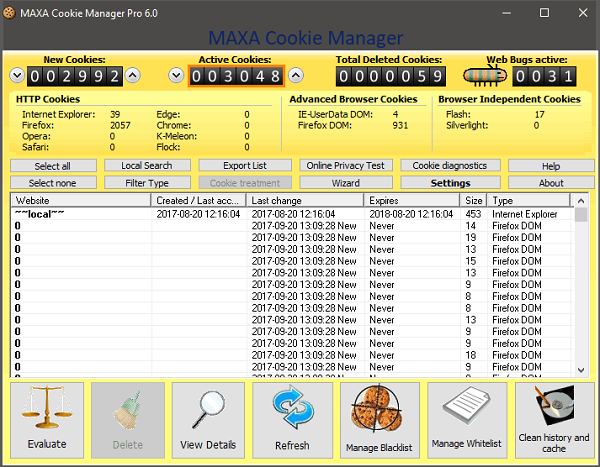This screenshot has width=600, height=467.
Task: Sort by Expires column header
Action: (412, 200)
